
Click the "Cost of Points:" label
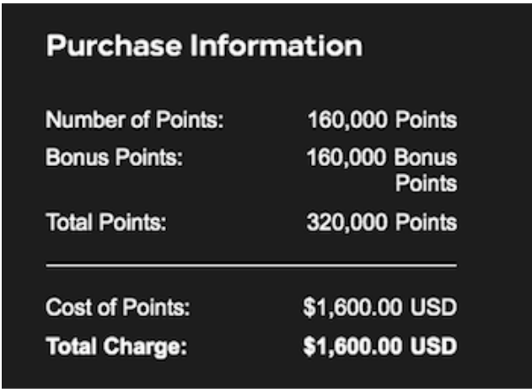[x=118, y=308]
